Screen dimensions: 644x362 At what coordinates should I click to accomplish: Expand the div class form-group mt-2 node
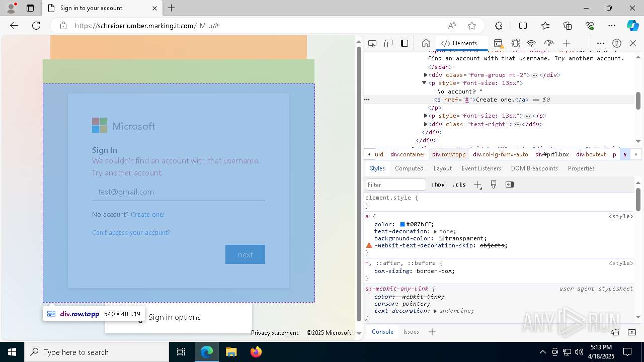[x=426, y=75]
